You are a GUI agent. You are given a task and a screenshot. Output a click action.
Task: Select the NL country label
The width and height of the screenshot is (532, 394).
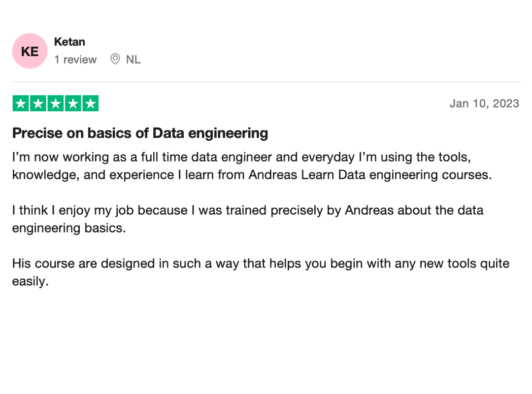(133, 60)
